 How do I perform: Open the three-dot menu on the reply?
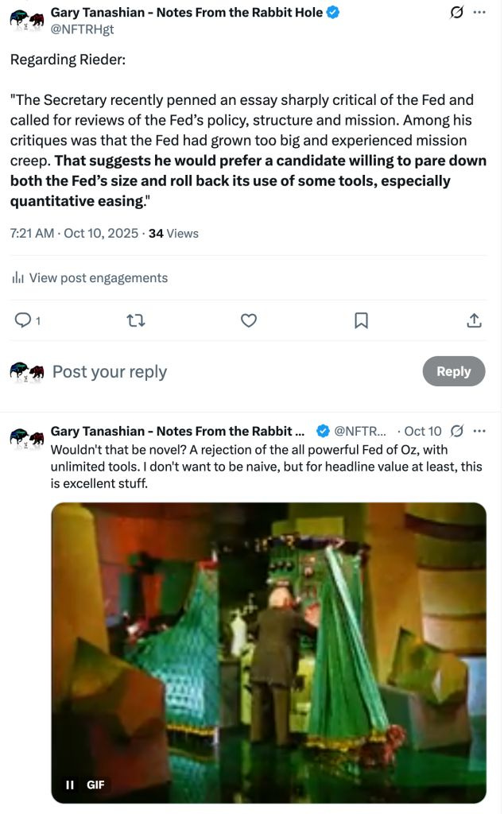coord(479,430)
